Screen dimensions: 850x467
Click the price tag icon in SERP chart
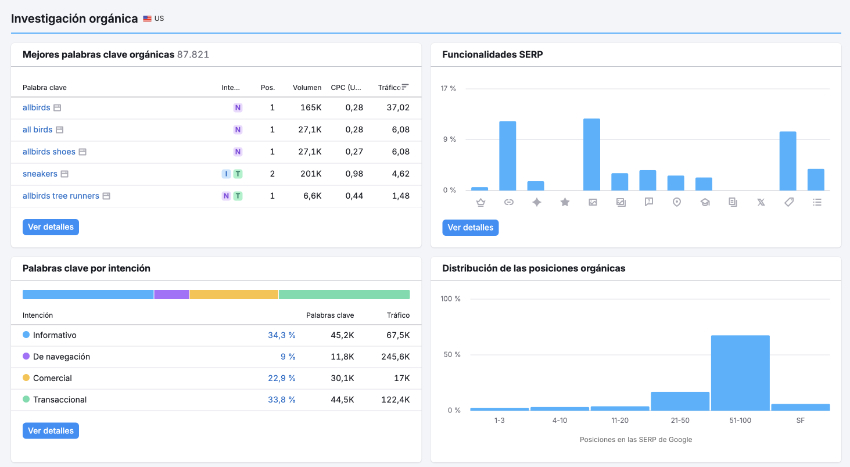pos(788,202)
